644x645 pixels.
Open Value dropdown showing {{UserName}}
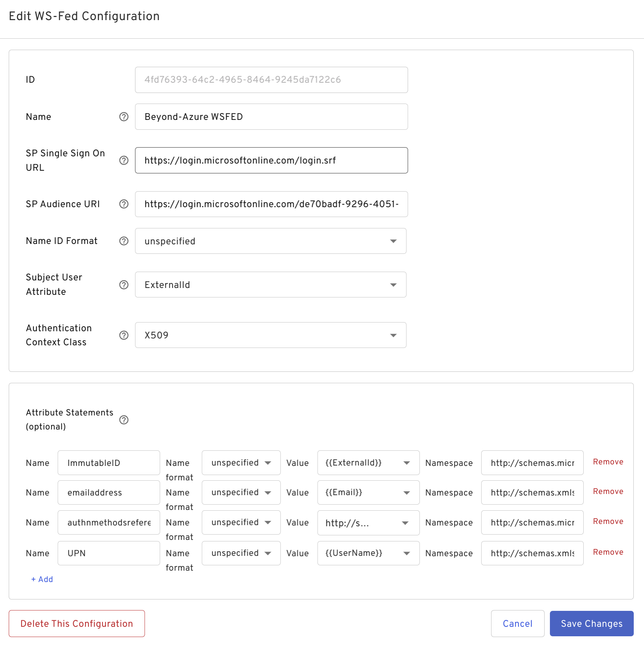368,553
